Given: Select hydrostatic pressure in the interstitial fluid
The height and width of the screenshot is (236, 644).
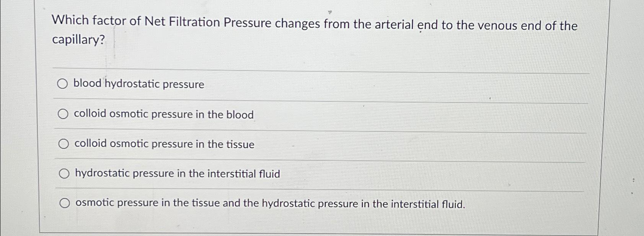Looking at the screenshot, I should click(64, 173).
